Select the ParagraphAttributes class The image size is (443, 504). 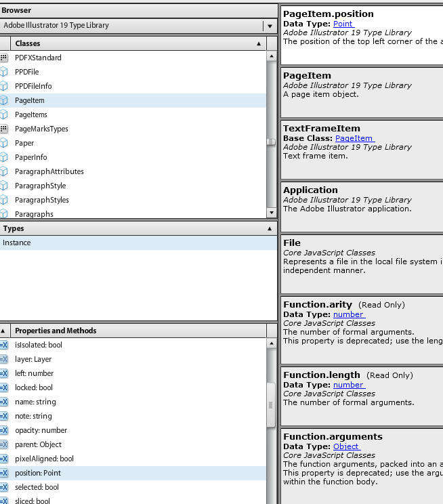(133, 171)
